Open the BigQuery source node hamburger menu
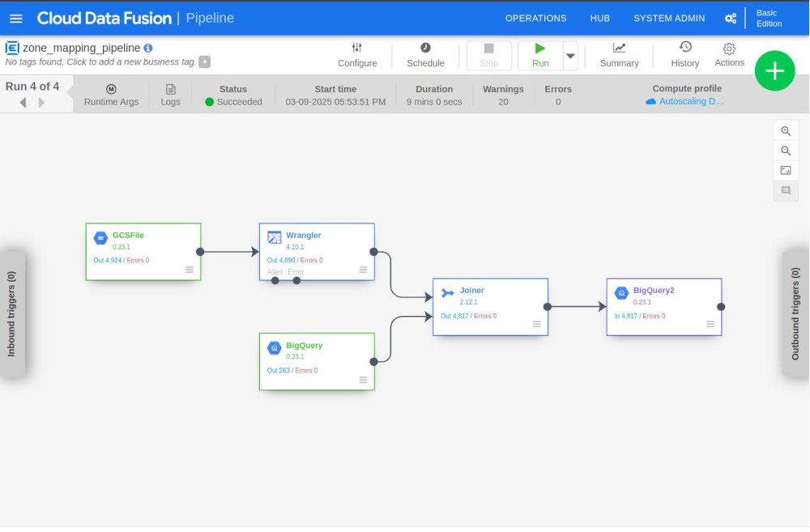Viewport: 810px width, 532px height. click(363, 380)
